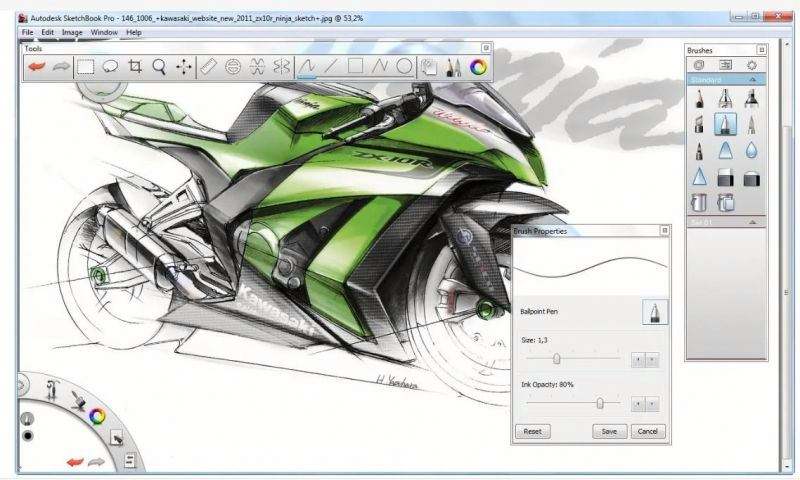Decrease brush Size using left stepper
800x480 pixels.
click(637, 359)
